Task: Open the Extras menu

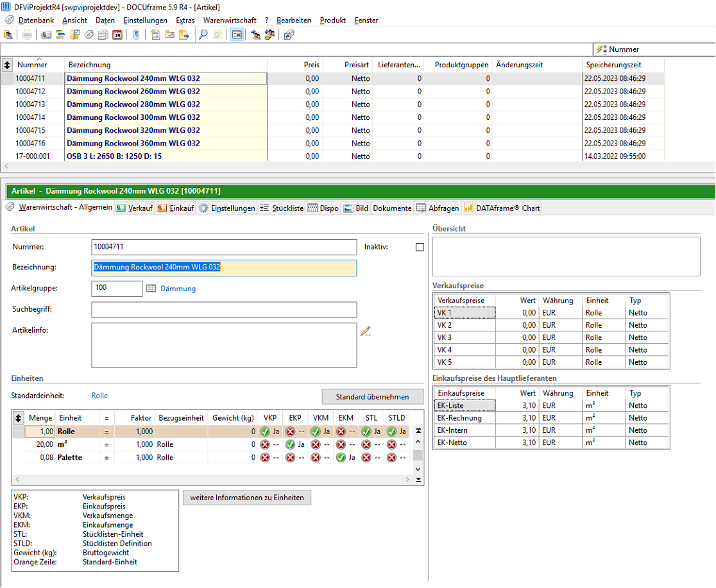Action: (185, 21)
